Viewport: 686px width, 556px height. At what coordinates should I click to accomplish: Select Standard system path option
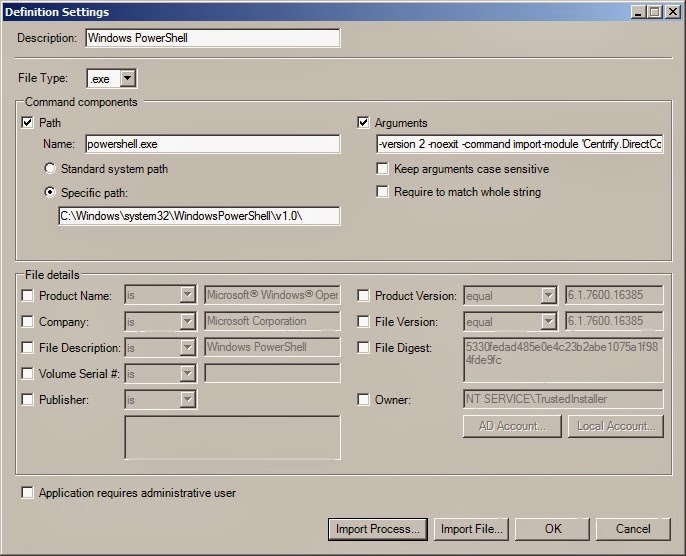pyautogui.click(x=50, y=168)
